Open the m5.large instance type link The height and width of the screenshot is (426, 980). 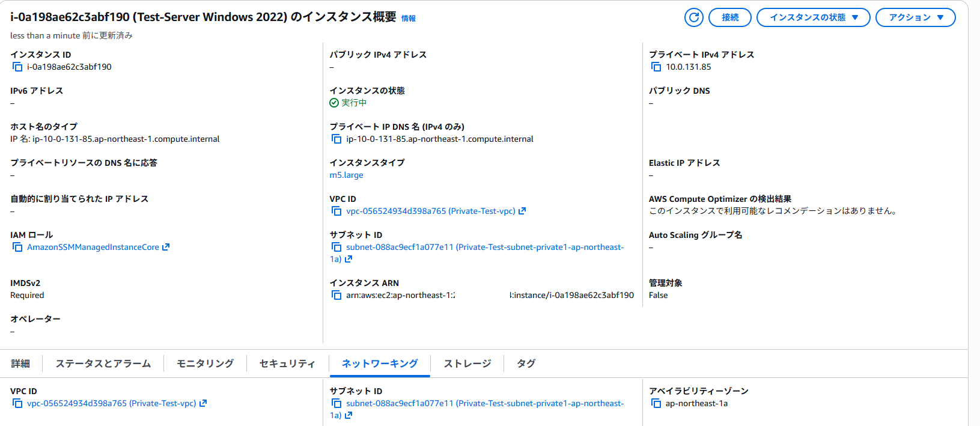[346, 175]
